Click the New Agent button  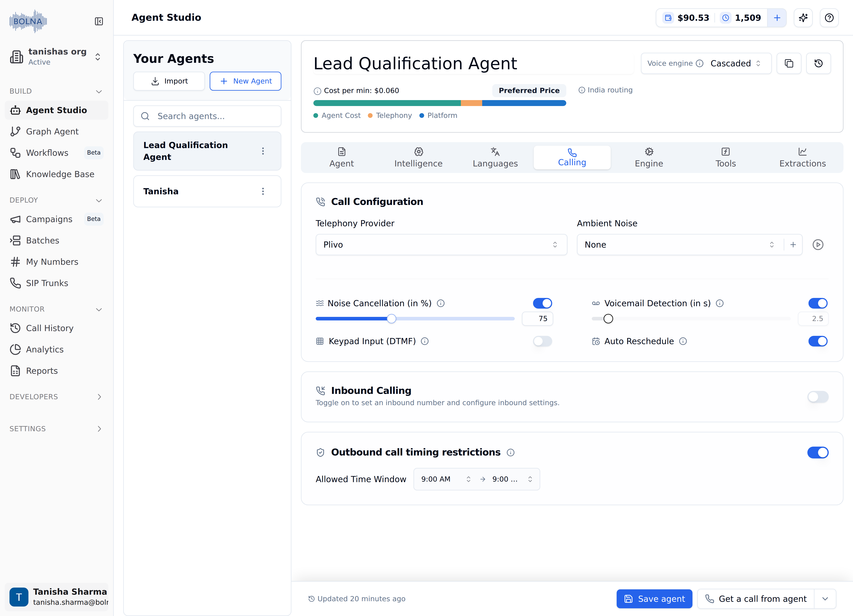(x=245, y=81)
